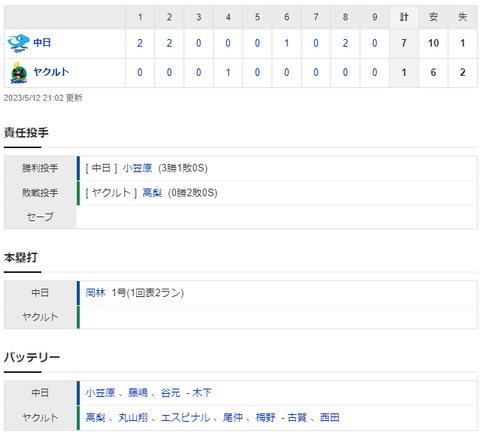
Task: Open 谷元 in the 中日 battery row
Action: [170, 393]
